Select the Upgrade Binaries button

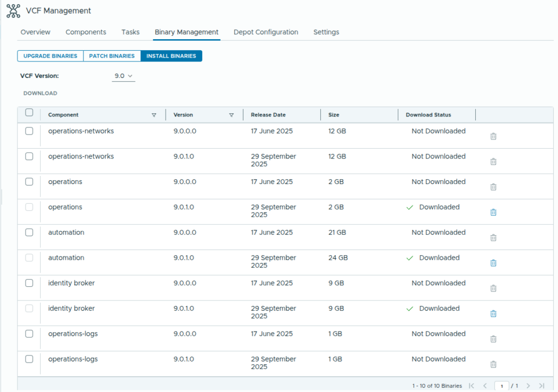pyautogui.click(x=50, y=56)
